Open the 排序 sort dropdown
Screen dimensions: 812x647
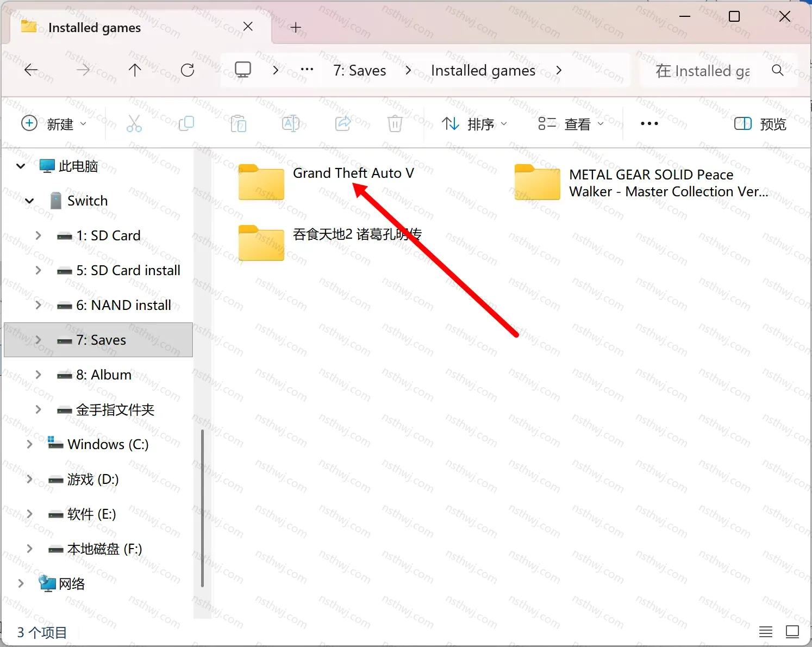[x=474, y=124]
